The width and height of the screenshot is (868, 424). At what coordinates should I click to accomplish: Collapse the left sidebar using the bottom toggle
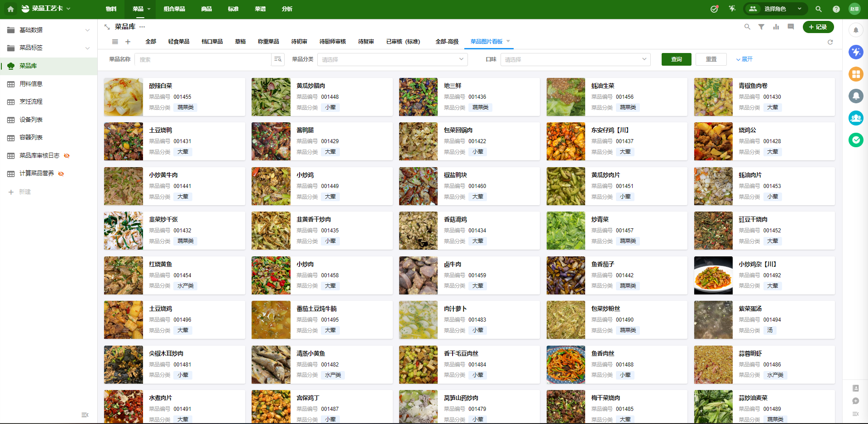point(85,415)
